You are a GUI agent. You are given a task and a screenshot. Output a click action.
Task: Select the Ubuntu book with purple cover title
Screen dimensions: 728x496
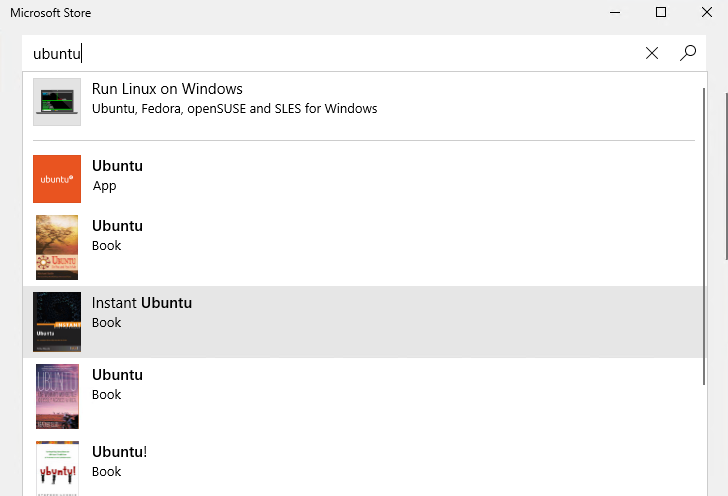pos(117,375)
